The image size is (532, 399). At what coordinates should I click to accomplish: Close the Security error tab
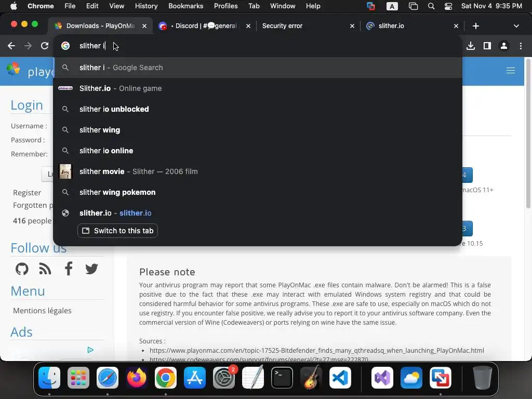[352, 26]
